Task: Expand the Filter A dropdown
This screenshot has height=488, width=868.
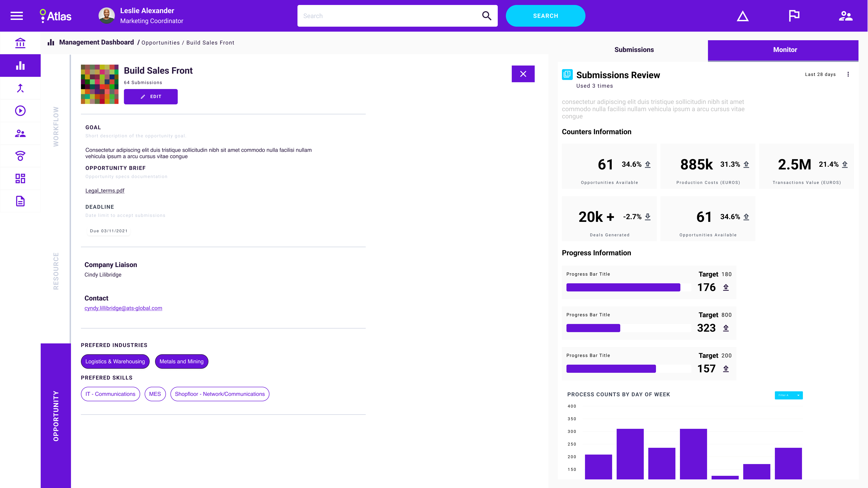Action: click(788, 395)
